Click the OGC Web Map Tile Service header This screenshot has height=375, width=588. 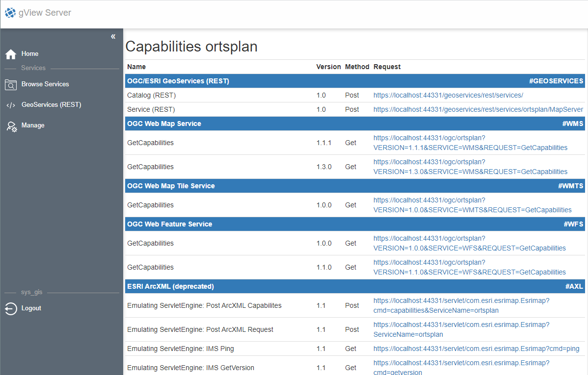pyautogui.click(x=171, y=186)
